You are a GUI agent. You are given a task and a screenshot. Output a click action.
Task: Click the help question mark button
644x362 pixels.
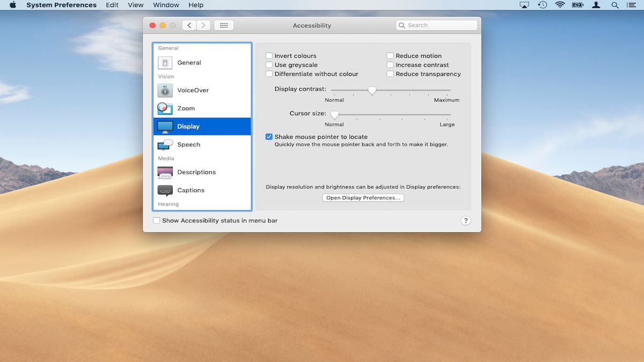(465, 220)
